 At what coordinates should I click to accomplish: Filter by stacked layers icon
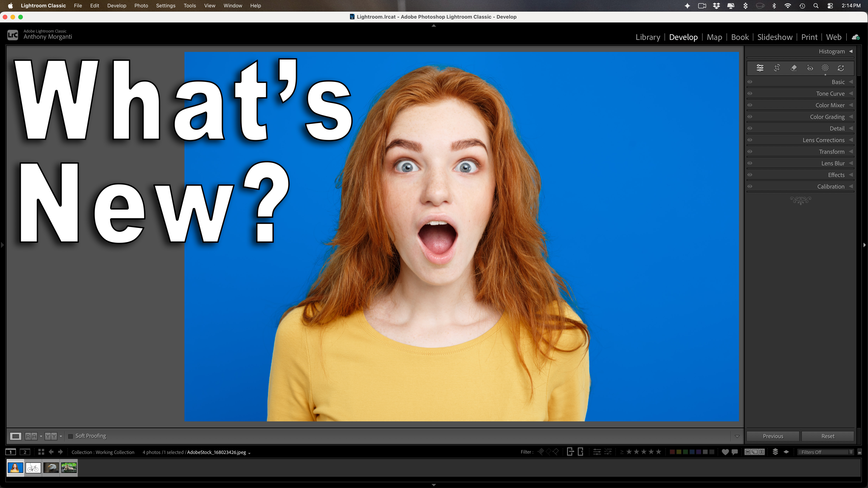[x=775, y=452]
